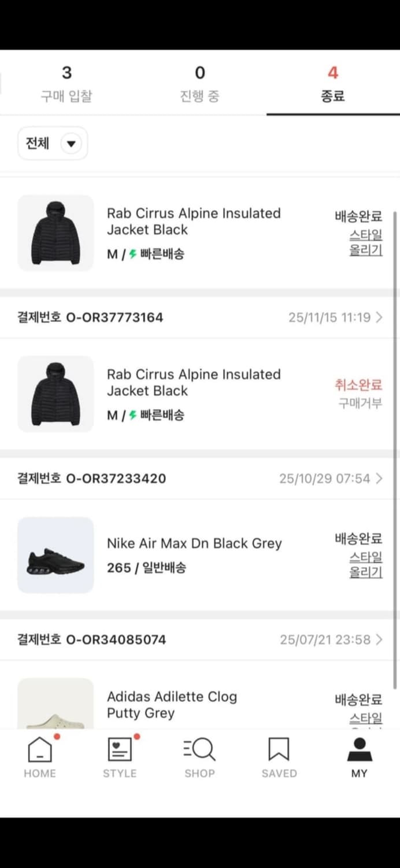Open the Adidas Adilette Clog thumbnail
This screenshot has height=868, width=400.
55,704
